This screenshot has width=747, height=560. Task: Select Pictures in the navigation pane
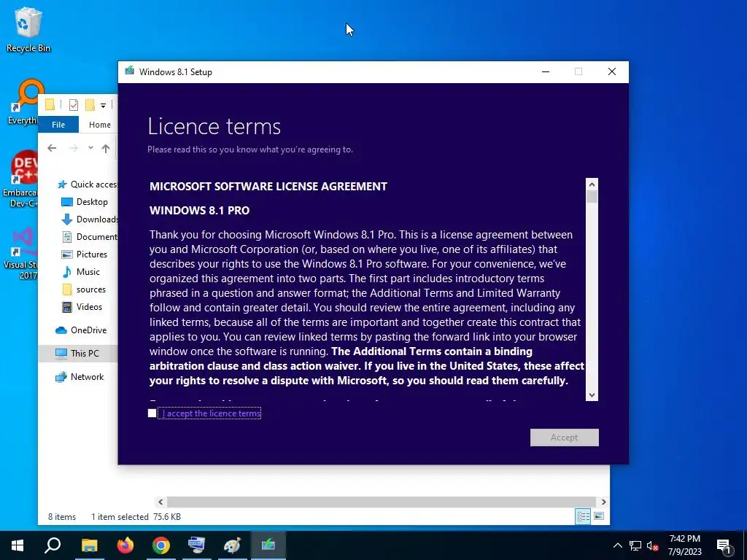point(85,254)
